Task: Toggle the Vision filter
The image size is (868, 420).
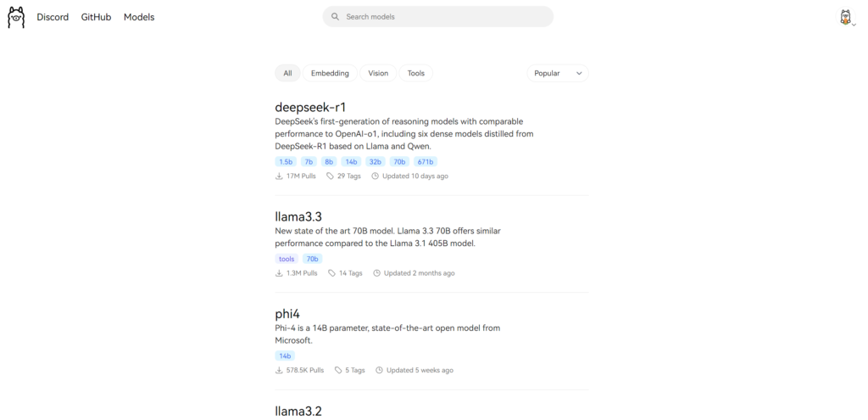Action: [x=378, y=74]
